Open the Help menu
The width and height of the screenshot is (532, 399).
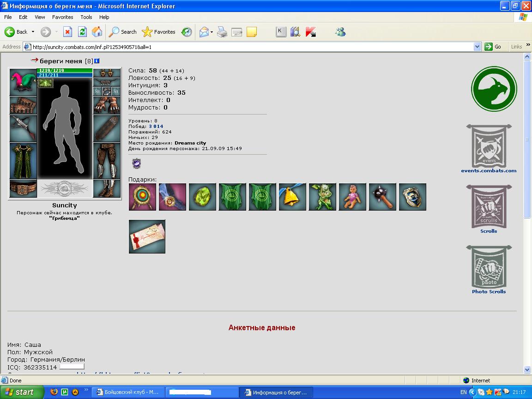tap(104, 17)
